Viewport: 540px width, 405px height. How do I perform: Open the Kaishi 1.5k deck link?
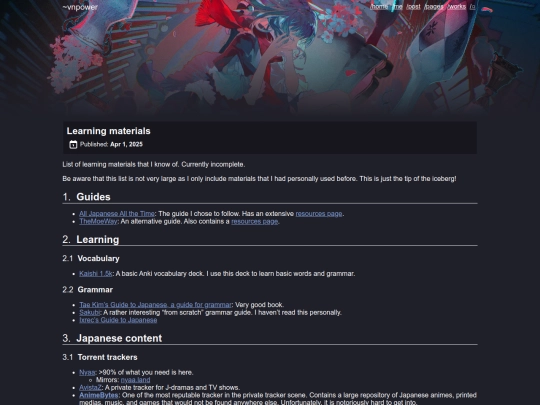96,274
